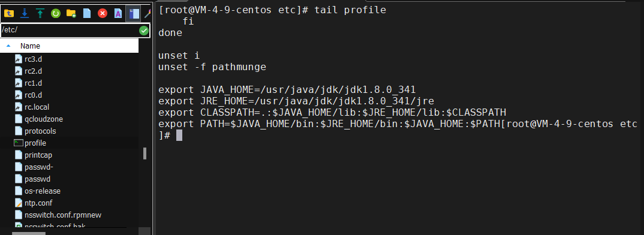Viewport: 644px width, 235px height.
Task: Toggle the highlighted side panel view button
Action: click(134, 14)
